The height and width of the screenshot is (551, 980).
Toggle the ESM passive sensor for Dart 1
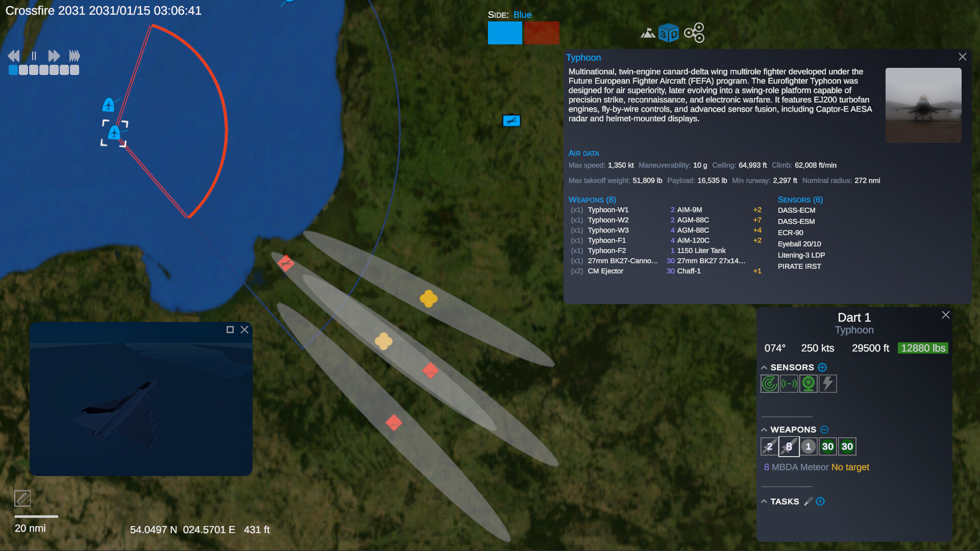point(789,384)
